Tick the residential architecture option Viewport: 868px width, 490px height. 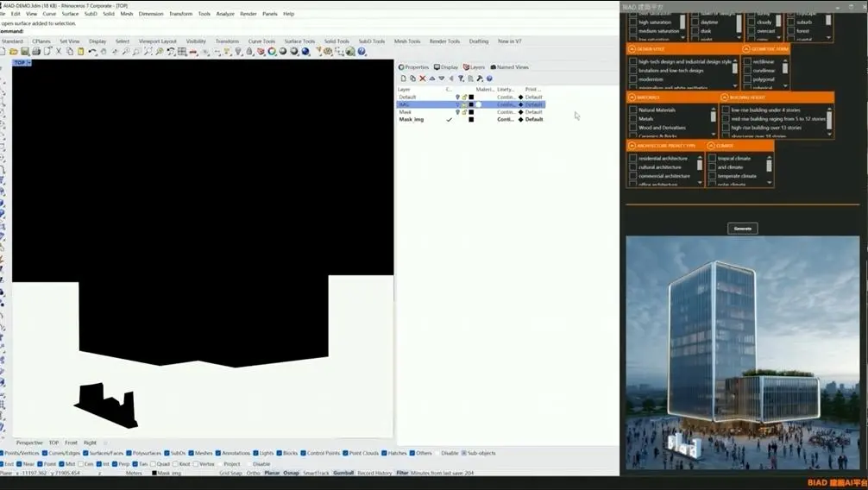click(x=633, y=159)
